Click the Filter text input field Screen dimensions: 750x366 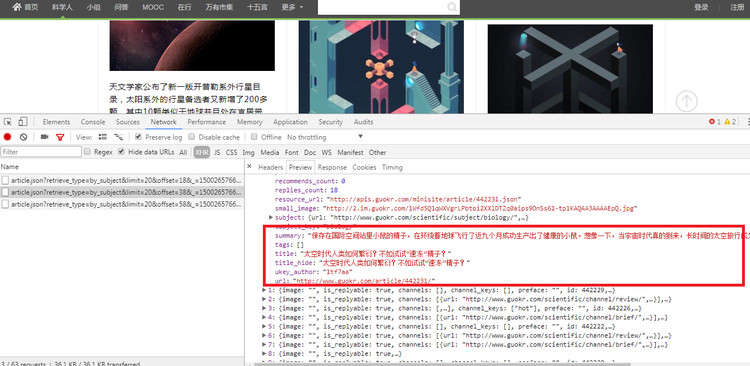(x=41, y=152)
